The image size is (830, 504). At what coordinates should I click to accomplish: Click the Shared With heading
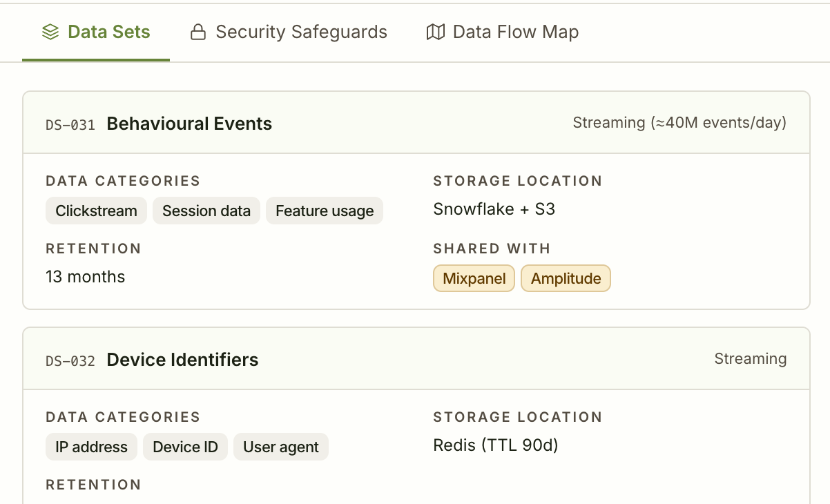coord(492,249)
